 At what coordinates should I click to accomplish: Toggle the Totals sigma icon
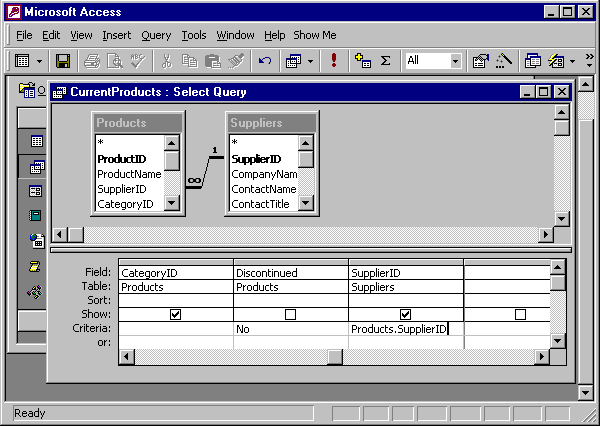385,61
